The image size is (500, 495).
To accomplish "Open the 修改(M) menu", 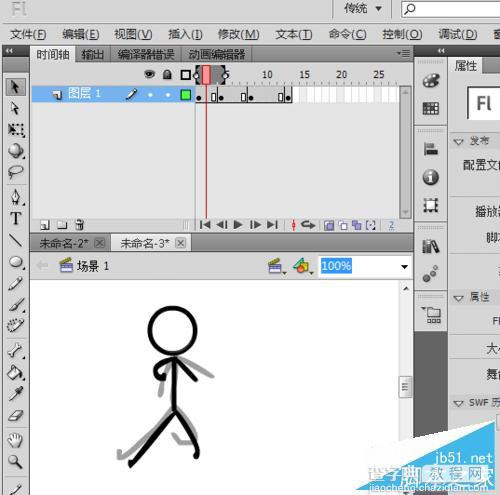I will 238,34.
